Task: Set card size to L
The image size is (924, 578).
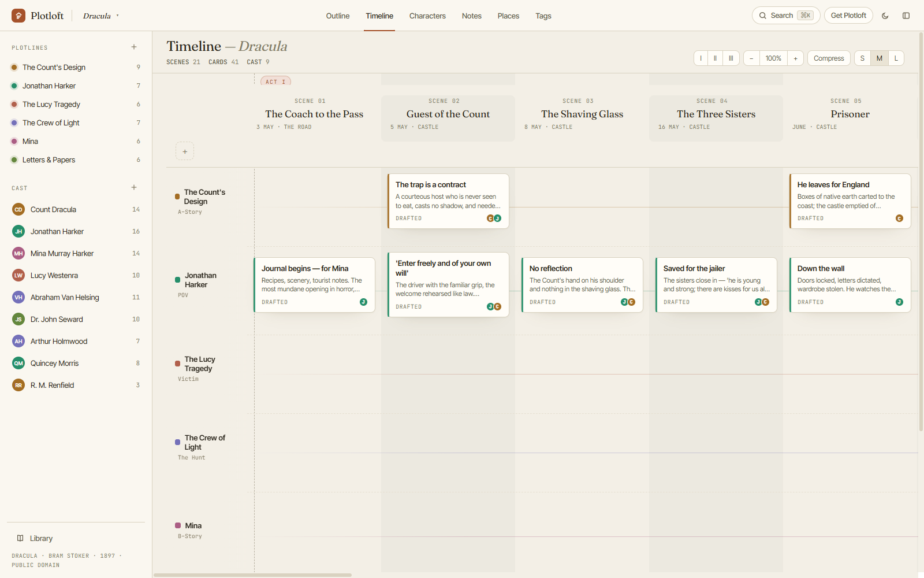Action: (x=896, y=58)
